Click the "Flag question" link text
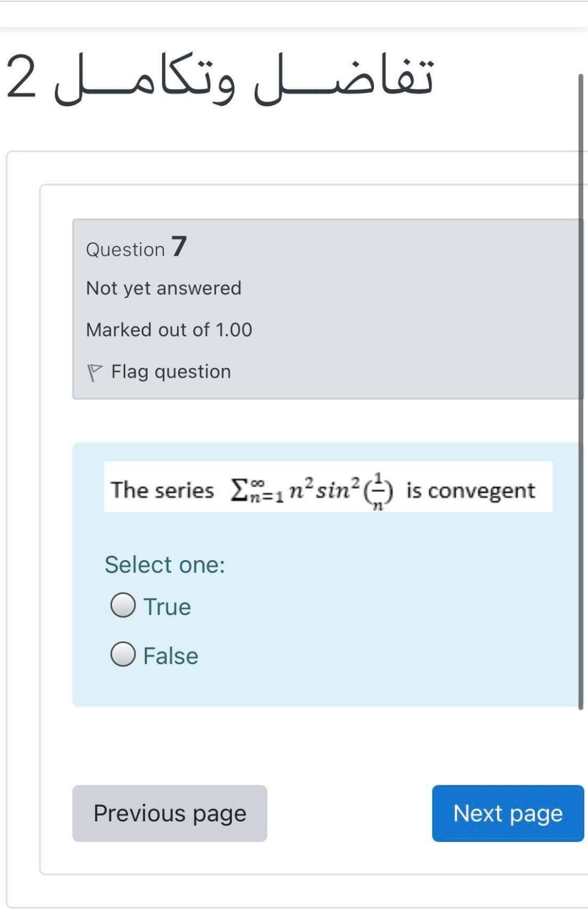This screenshot has width=588, height=909. tap(171, 372)
